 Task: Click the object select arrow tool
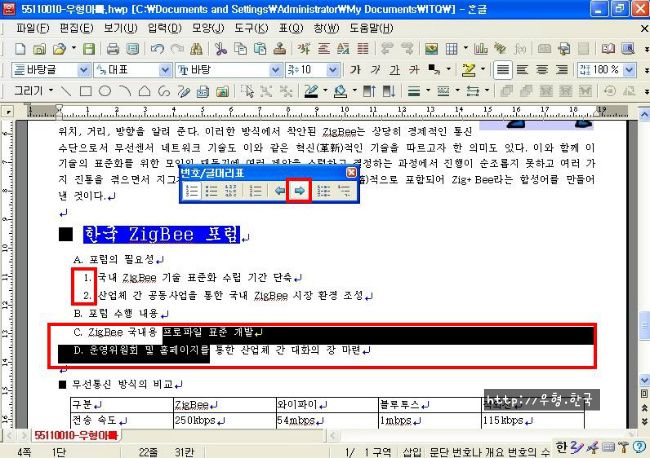(x=247, y=91)
